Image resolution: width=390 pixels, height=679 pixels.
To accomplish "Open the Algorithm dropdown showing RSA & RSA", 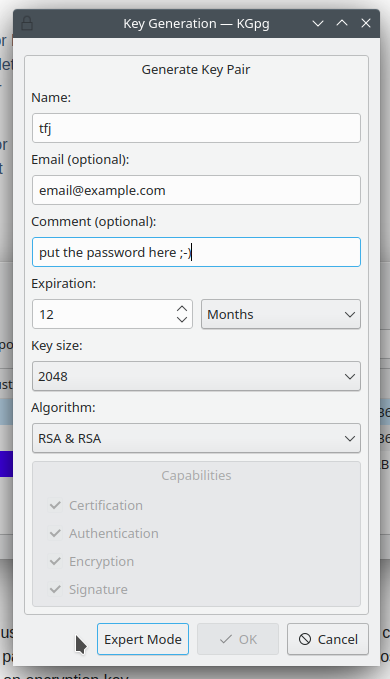I will [196, 438].
